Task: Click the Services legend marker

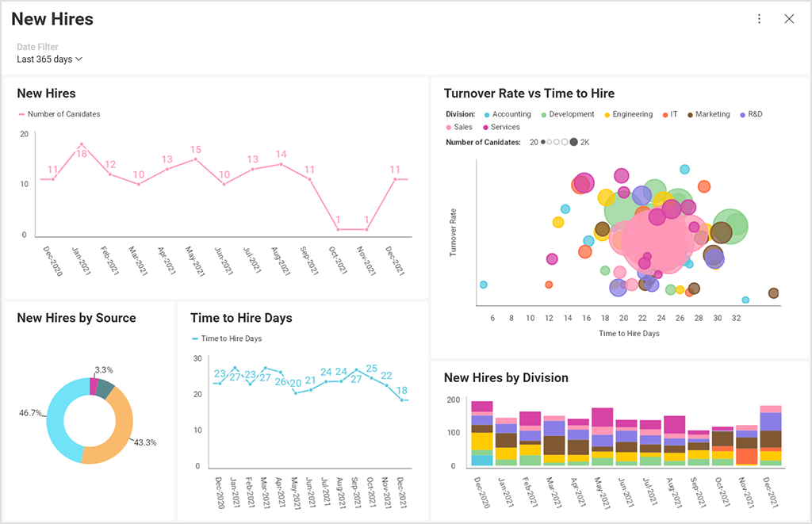Action: coord(485,128)
